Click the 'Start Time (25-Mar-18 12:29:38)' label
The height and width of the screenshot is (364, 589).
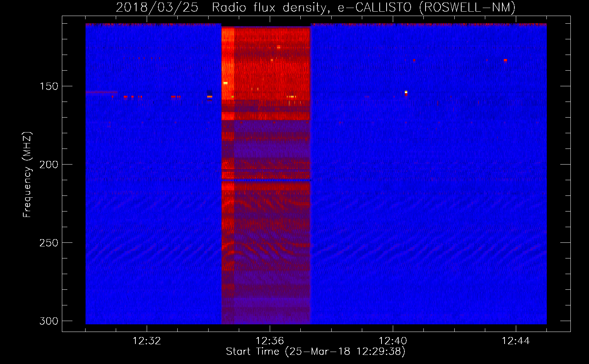click(x=316, y=352)
